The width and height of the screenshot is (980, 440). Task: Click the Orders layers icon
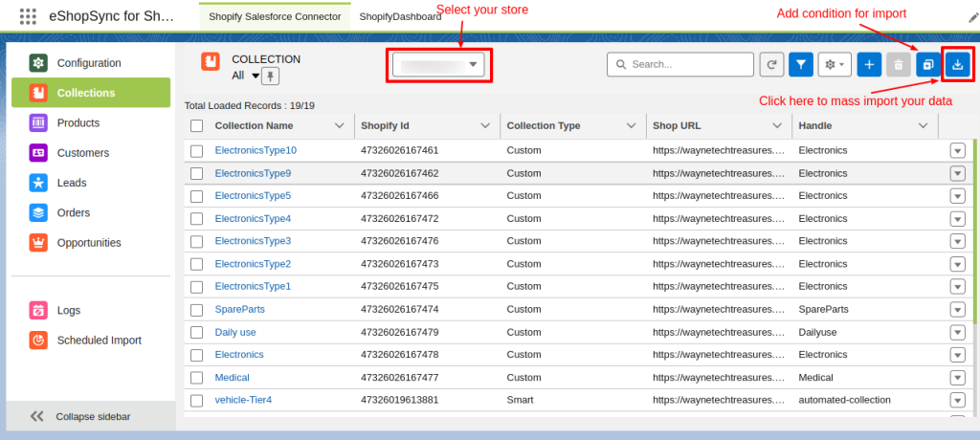click(x=38, y=212)
